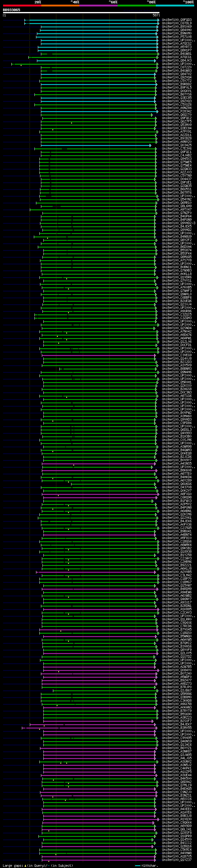The width and height of the screenshot is (197, 868).
Task: Select the UniRef100_A8TTE0 label
Action: [x=177, y=474]
